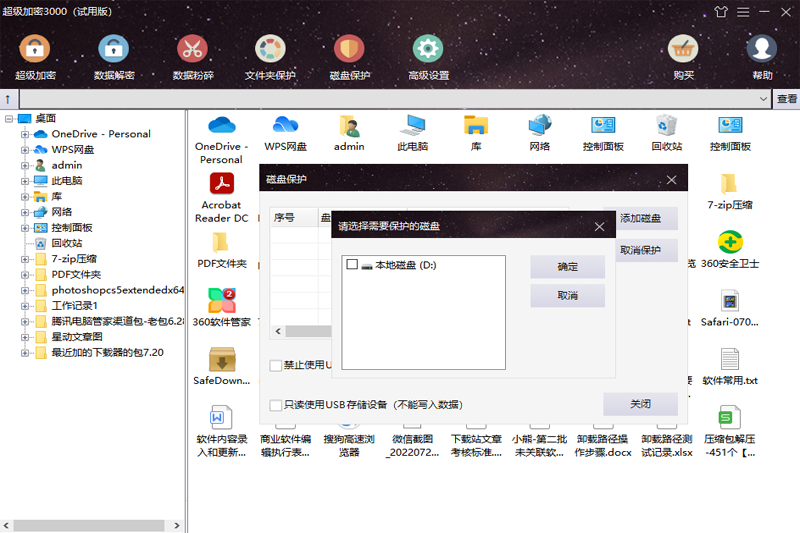Expand admin tree node
Image resolution: width=800 pixels, height=533 pixels.
(24, 166)
